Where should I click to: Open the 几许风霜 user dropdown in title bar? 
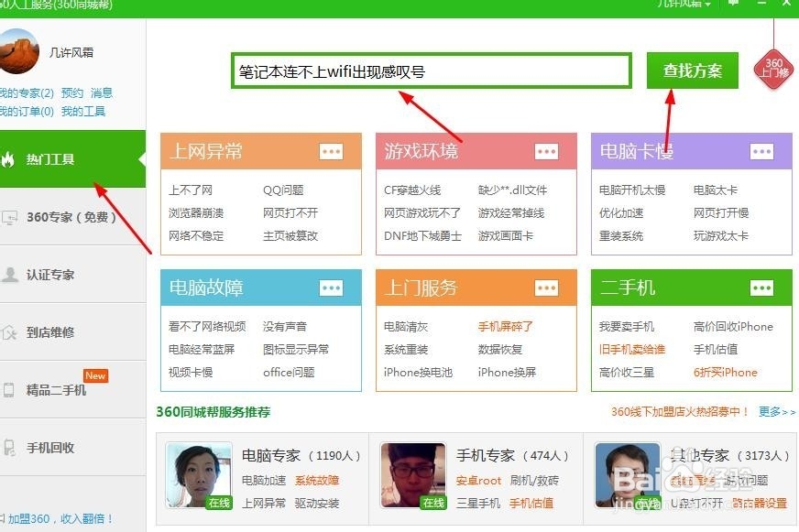click(684, 4)
